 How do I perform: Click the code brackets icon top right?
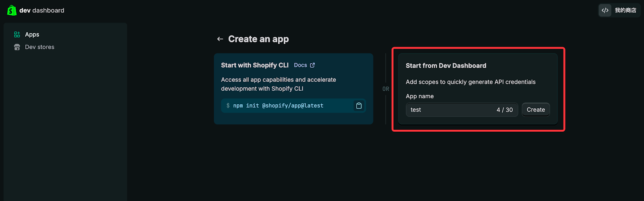pyautogui.click(x=605, y=10)
